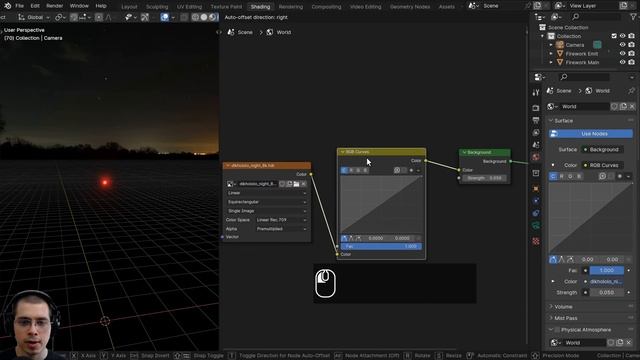Open Equirectangular projection dropdown
The height and width of the screenshot is (360, 640).
point(267,202)
